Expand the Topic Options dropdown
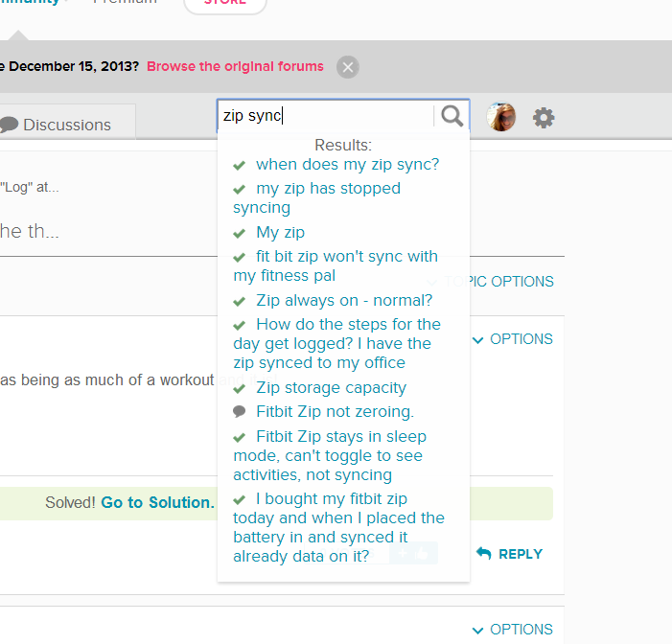This screenshot has height=644, width=672. (x=491, y=282)
